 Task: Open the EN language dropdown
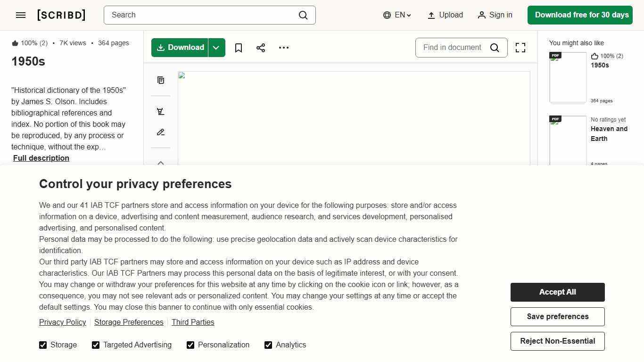coord(397,15)
